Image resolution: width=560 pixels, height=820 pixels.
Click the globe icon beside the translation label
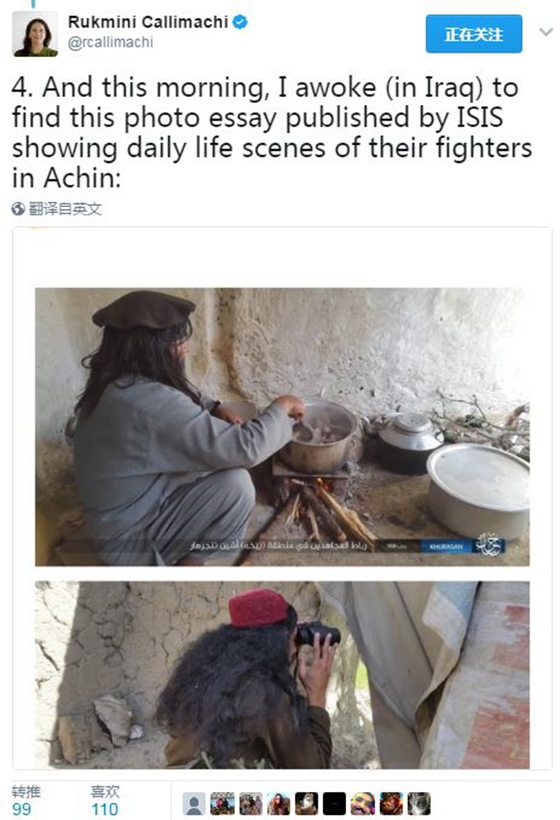click(x=18, y=209)
